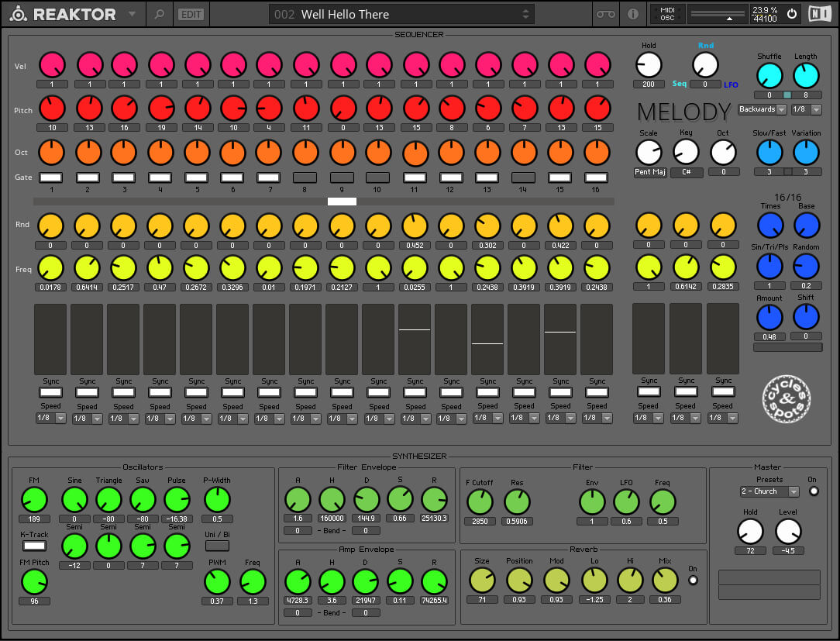
Task: Click the step 13 LFO display slider
Action: click(x=487, y=339)
